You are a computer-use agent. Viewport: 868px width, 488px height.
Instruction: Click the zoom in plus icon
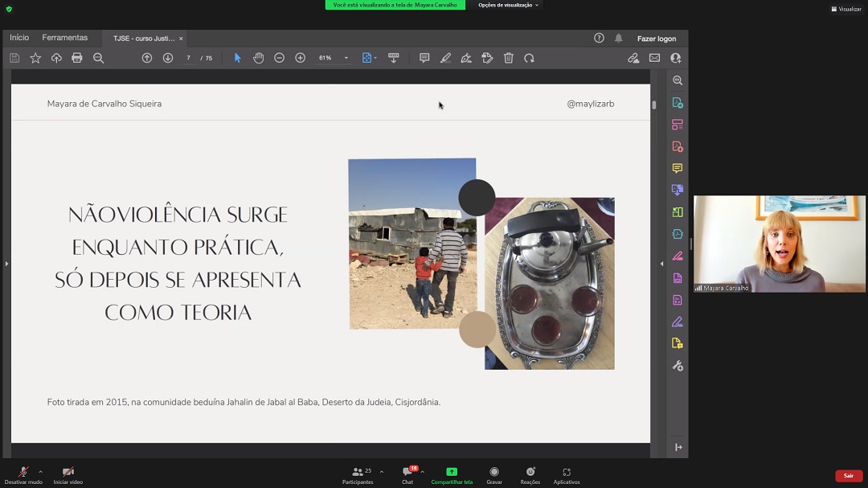point(300,58)
